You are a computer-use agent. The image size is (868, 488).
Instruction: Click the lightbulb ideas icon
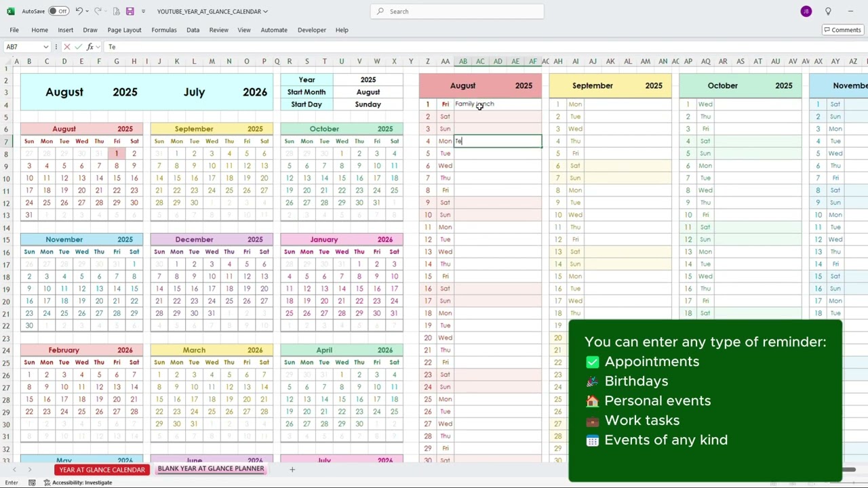tap(828, 12)
